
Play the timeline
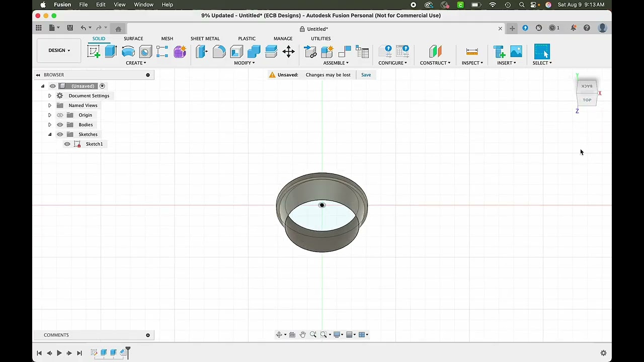59,353
